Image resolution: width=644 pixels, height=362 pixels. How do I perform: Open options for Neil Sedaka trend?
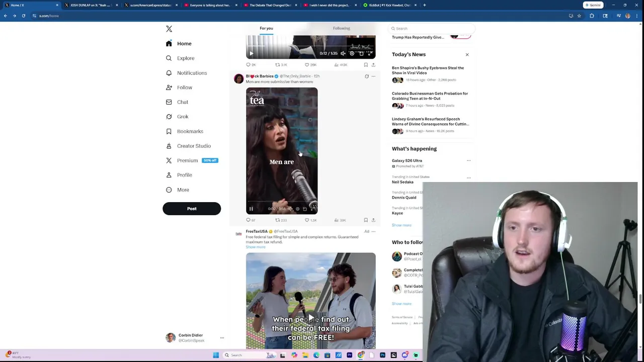tap(468, 177)
